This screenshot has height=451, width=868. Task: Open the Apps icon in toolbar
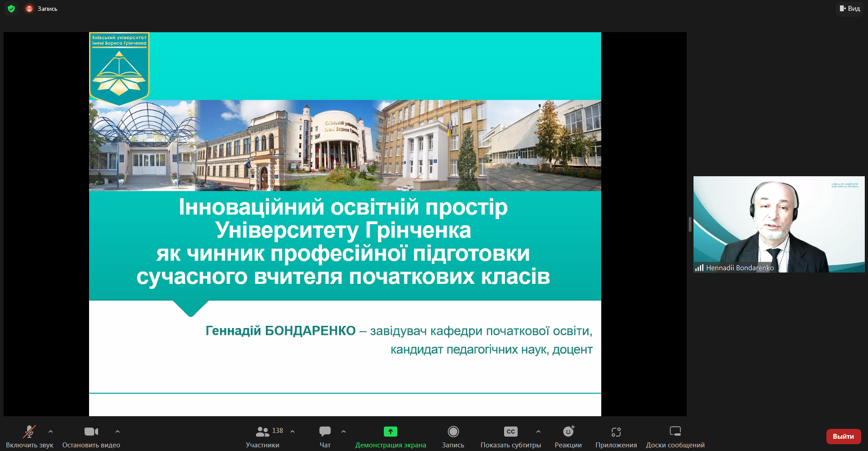(x=616, y=432)
